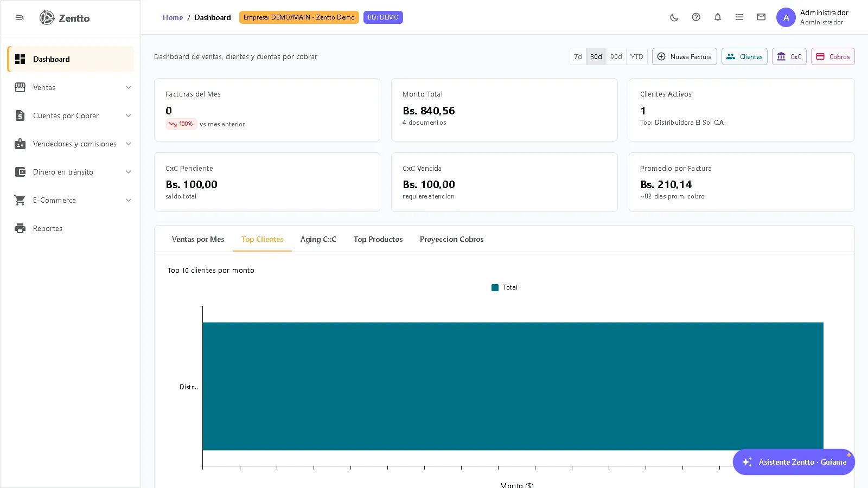Switch to the Top Clientes tab
868x488 pixels.
click(263, 239)
